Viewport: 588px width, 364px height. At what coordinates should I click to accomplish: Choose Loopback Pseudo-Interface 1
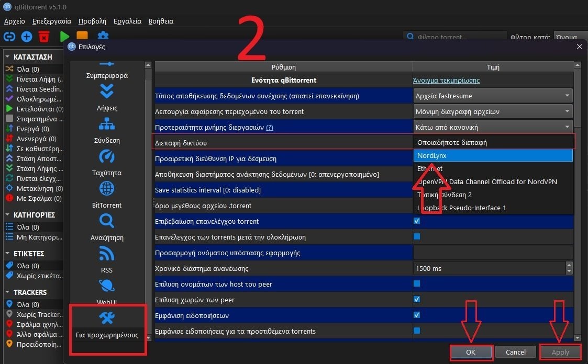click(x=493, y=208)
